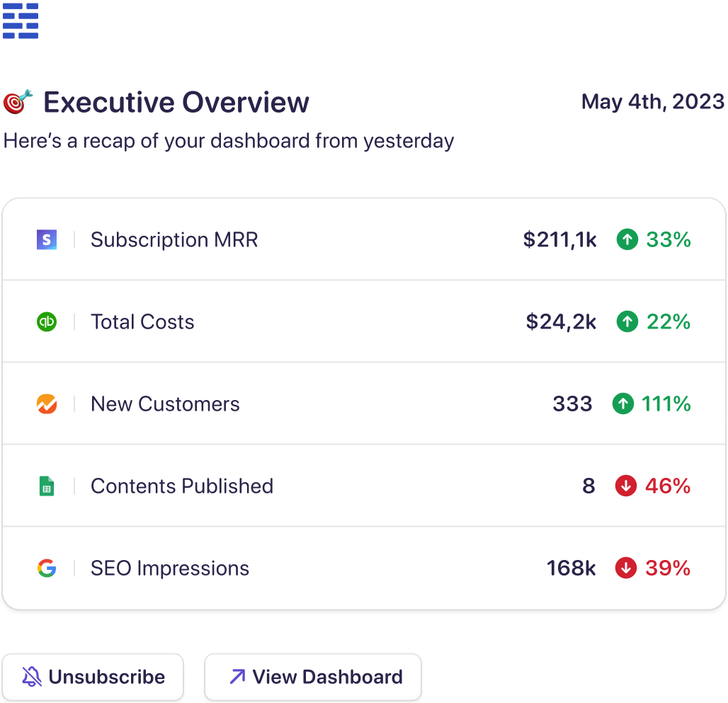Click the QuickBooks icon beside Total Costs

[x=46, y=321]
